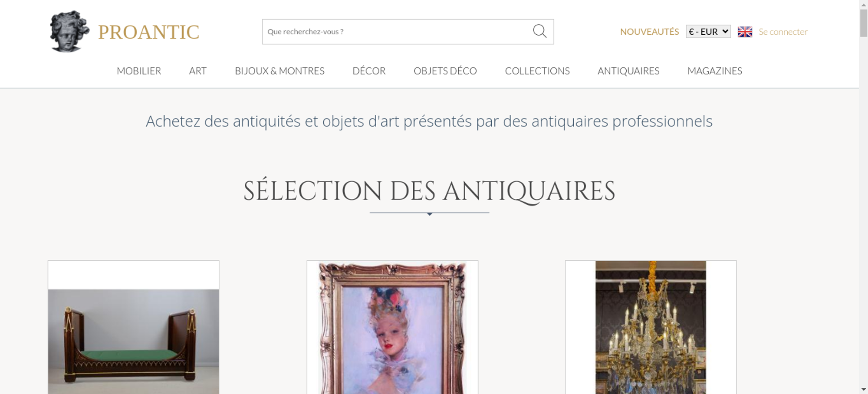Open the ANTIQUAIRES menu
This screenshot has height=394, width=868.
click(x=628, y=71)
